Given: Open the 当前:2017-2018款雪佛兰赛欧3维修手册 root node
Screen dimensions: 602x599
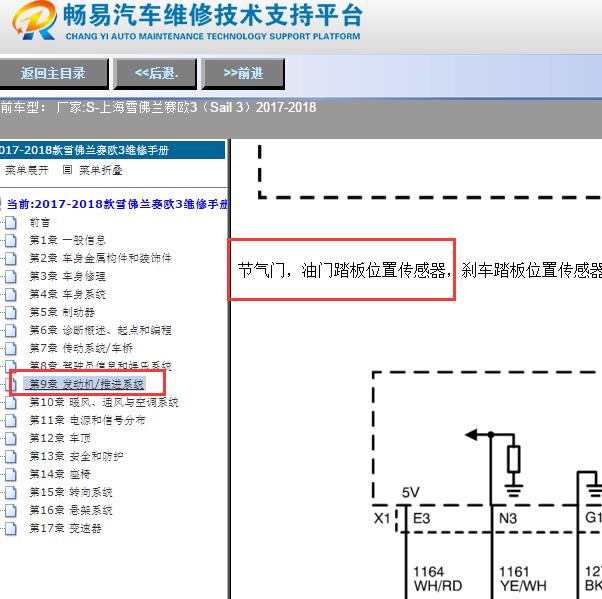Looking at the screenshot, I should click(117, 204).
